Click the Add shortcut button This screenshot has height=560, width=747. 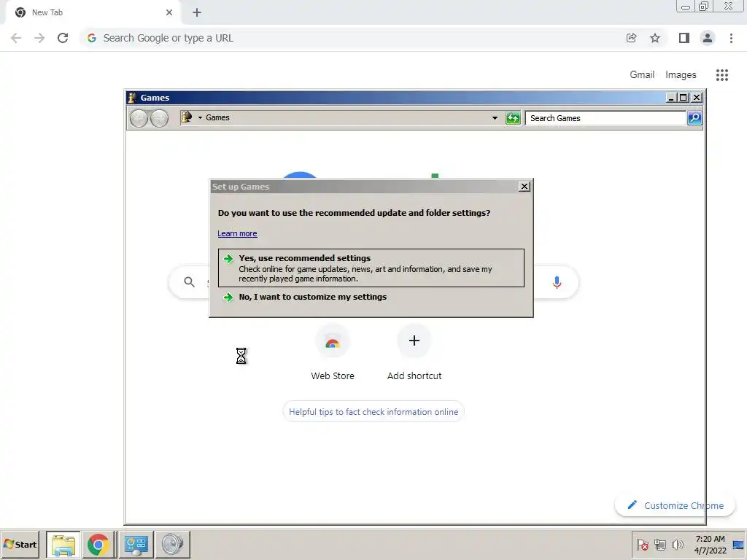(414, 352)
